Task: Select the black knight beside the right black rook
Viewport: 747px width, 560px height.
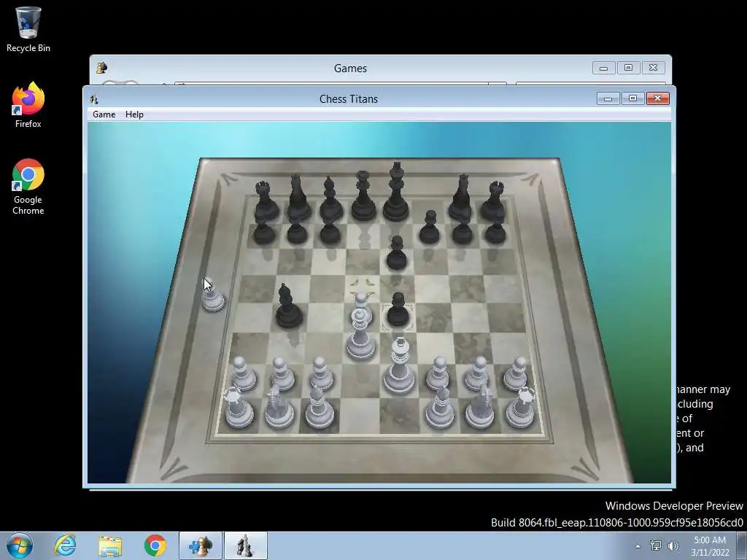Action: 460,198
